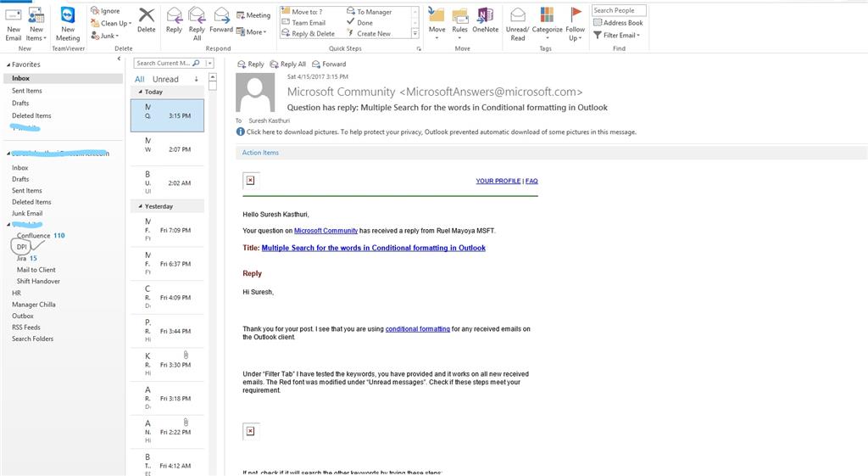Open Favorites Drafts folder
The width and height of the screenshot is (868, 476).
coord(20,104)
